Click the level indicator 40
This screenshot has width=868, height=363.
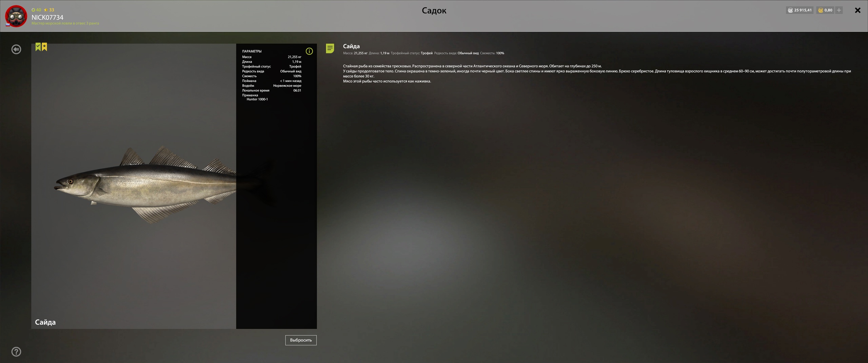pyautogui.click(x=36, y=10)
